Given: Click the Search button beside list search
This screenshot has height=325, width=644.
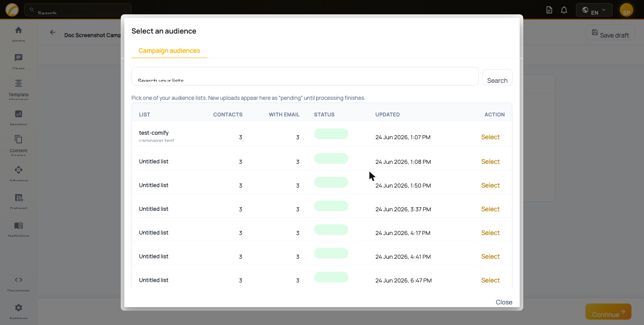Looking at the screenshot, I should pyautogui.click(x=497, y=77).
